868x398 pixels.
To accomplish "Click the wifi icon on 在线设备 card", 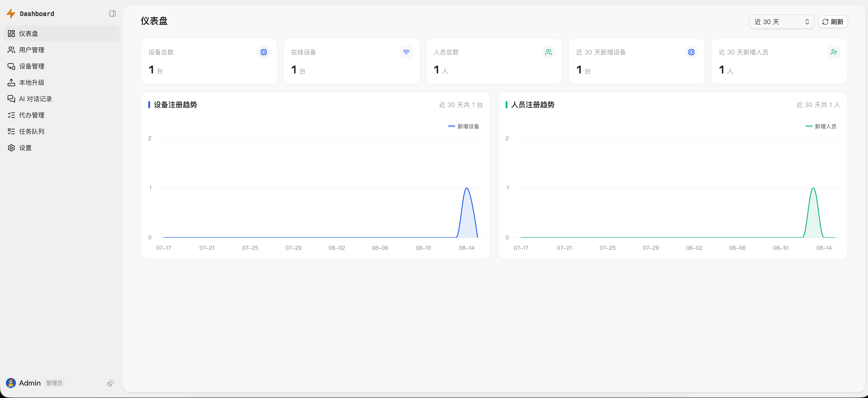I will pyautogui.click(x=406, y=52).
